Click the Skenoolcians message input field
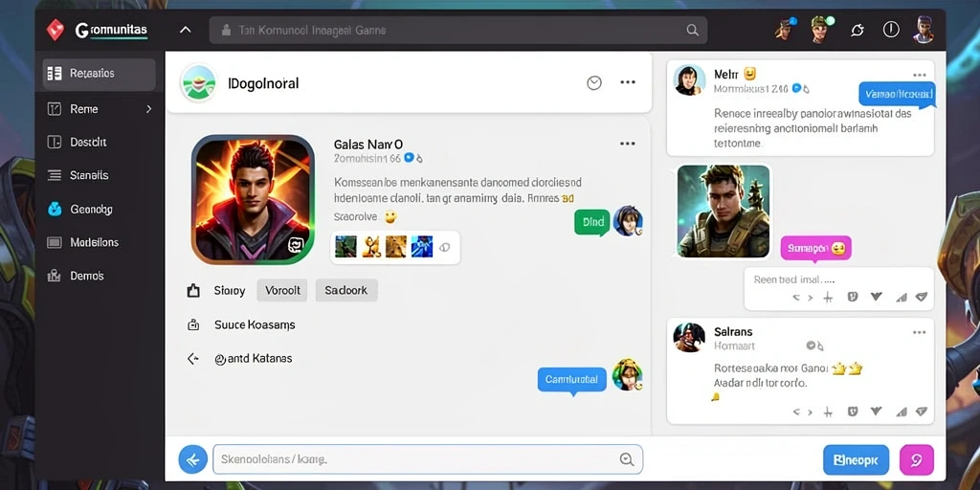The height and width of the screenshot is (490, 980). [x=428, y=459]
